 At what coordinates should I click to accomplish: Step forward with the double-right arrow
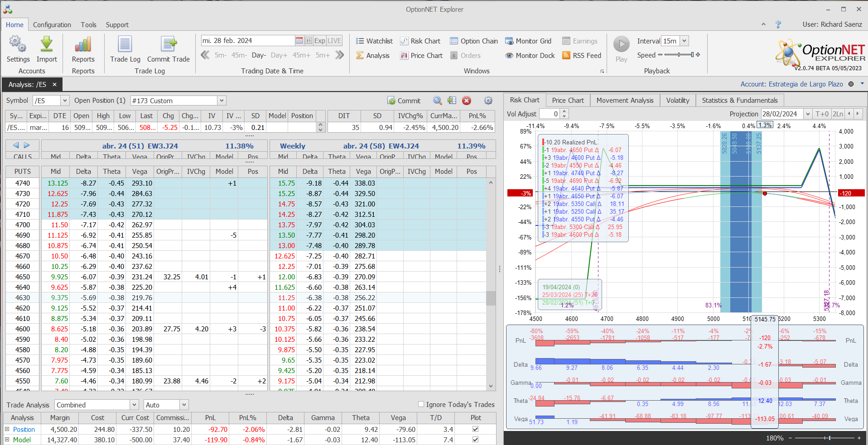pos(339,55)
